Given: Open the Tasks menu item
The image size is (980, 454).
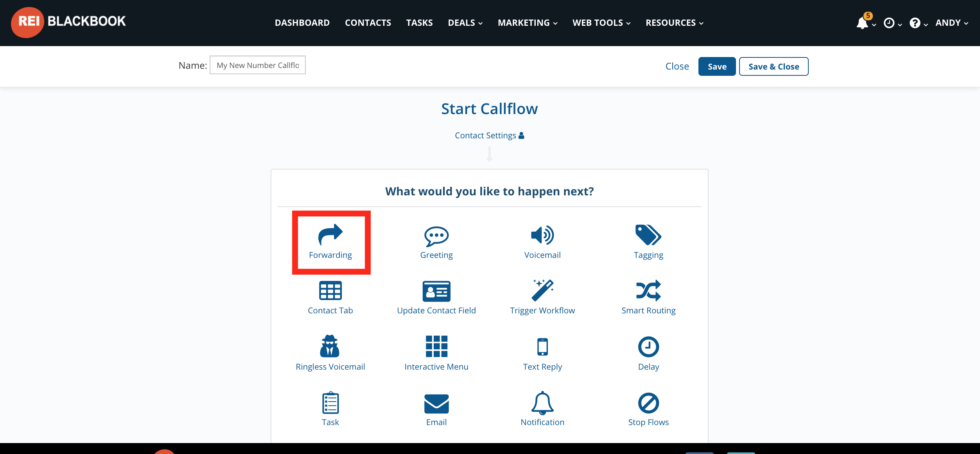Looking at the screenshot, I should (419, 23).
